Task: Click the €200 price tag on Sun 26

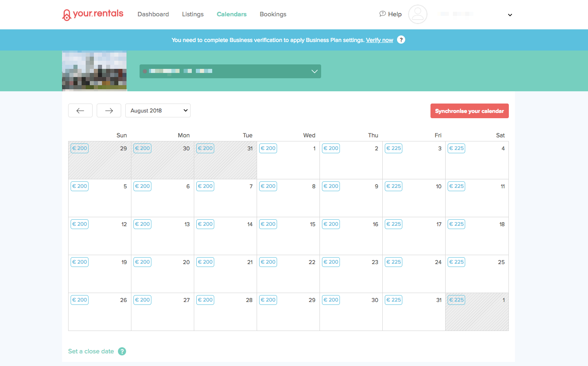Action: (x=80, y=300)
